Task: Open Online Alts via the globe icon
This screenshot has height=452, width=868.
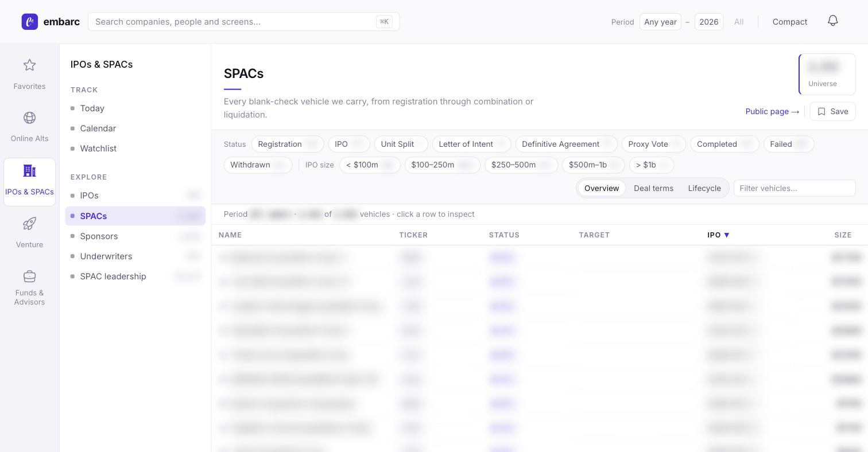Action: (x=29, y=118)
